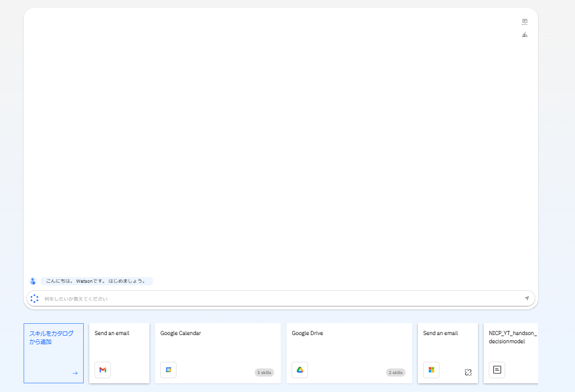
Task: Expand the 2 skills badge on Google Drive
Action: [x=396, y=373]
